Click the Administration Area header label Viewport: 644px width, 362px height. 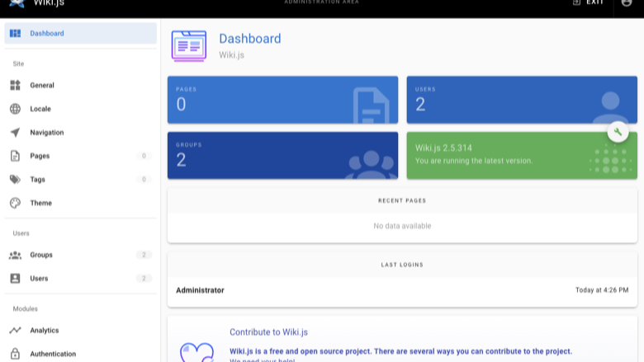point(322,2)
